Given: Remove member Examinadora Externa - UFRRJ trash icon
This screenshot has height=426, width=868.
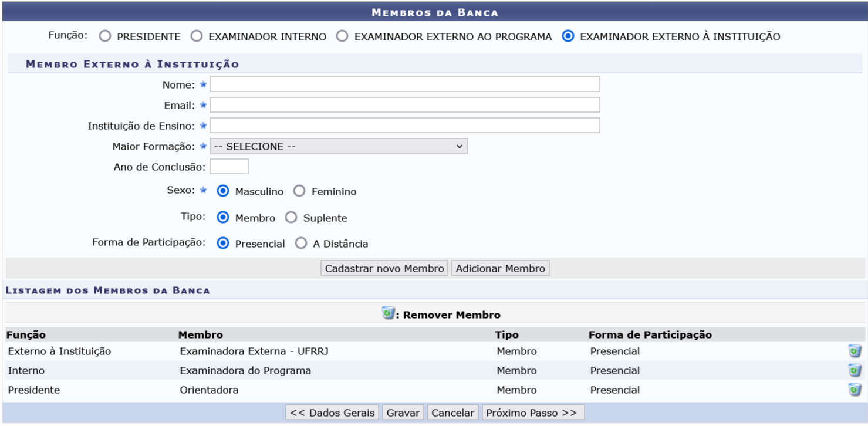Looking at the screenshot, I should point(855,351).
